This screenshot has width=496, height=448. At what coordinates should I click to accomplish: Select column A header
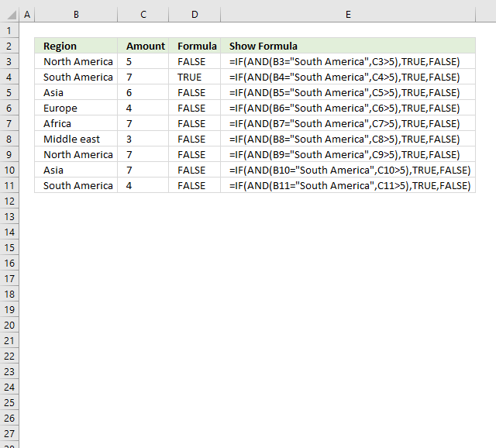point(27,15)
